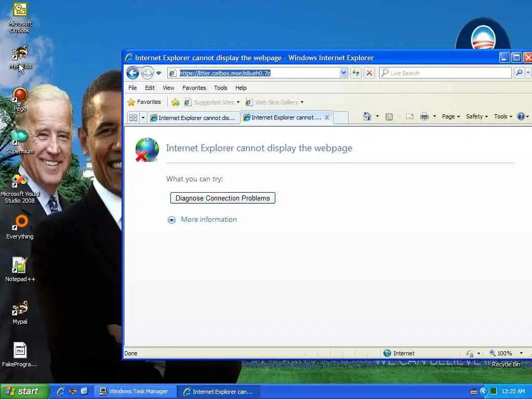
Task: Expand the Web Slice Gallery dropdown
Action: point(302,102)
